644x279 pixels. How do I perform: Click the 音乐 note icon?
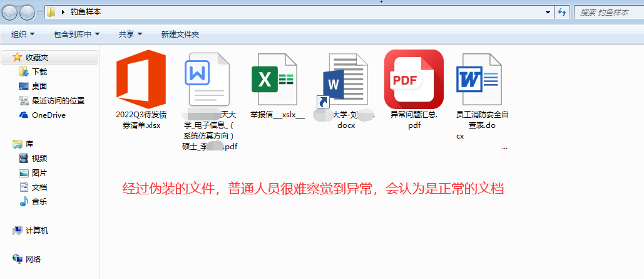(x=23, y=202)
